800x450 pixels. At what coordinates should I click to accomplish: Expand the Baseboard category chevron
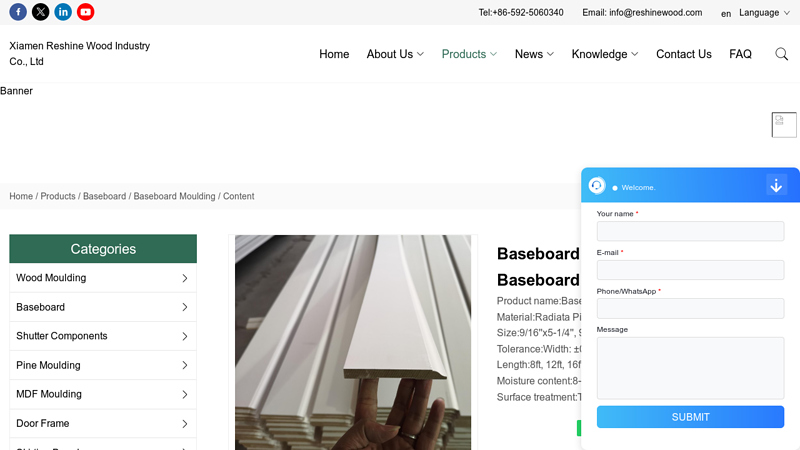[185, 307]
